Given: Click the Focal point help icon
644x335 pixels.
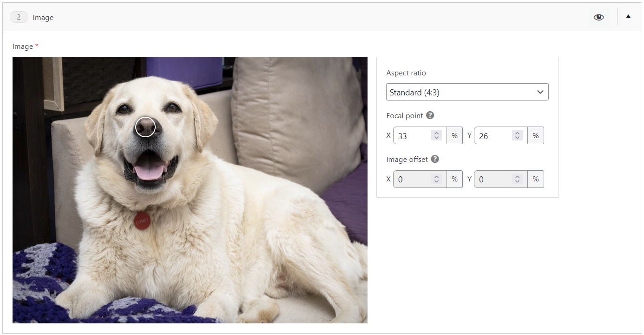Looking at the screenshot, I should click(x=430, y=115).
